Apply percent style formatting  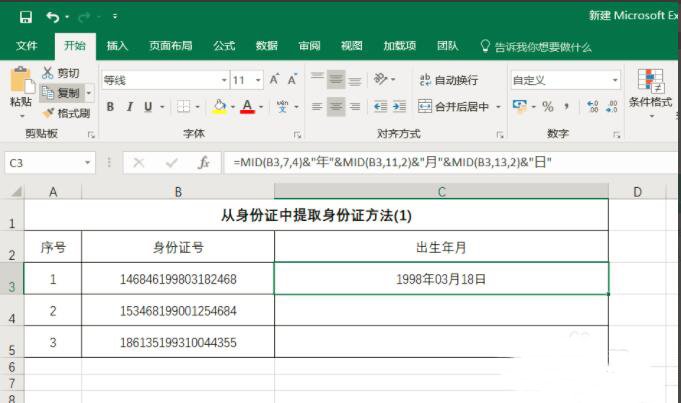point(548,106)
